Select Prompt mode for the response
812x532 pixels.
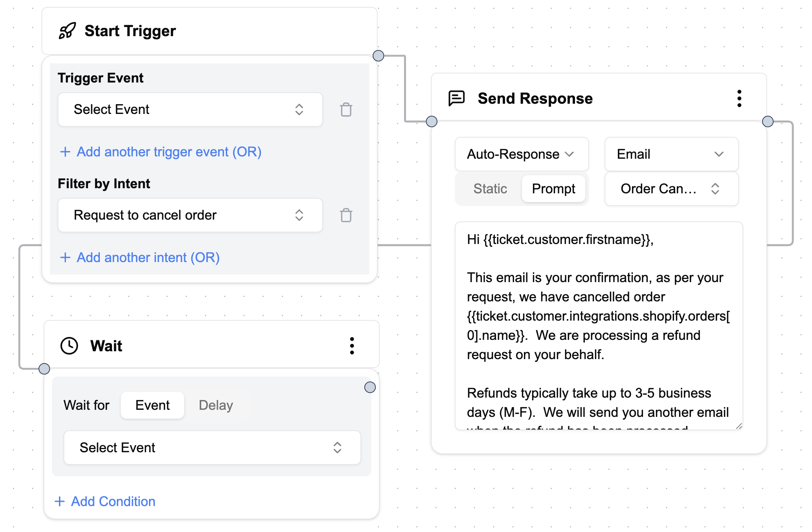pos(553,189)
